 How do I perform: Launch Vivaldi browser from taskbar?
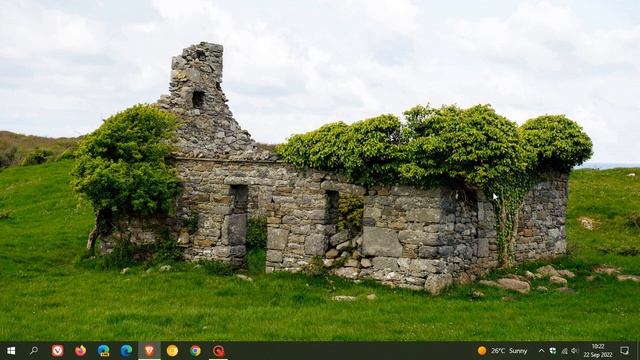click(58, 351)
